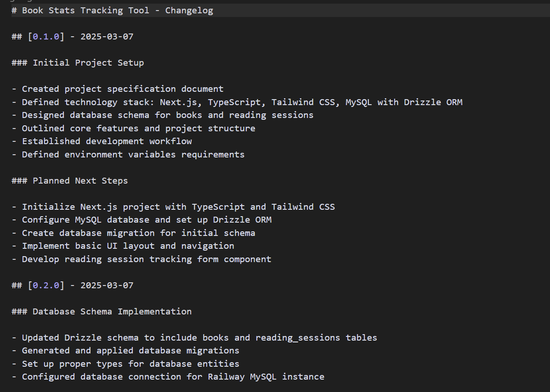This screenshot has height=392, width=550.
Task: Click the word 'Drizzle ORM' in tech stack line
Action: click(x=433, y=102)
